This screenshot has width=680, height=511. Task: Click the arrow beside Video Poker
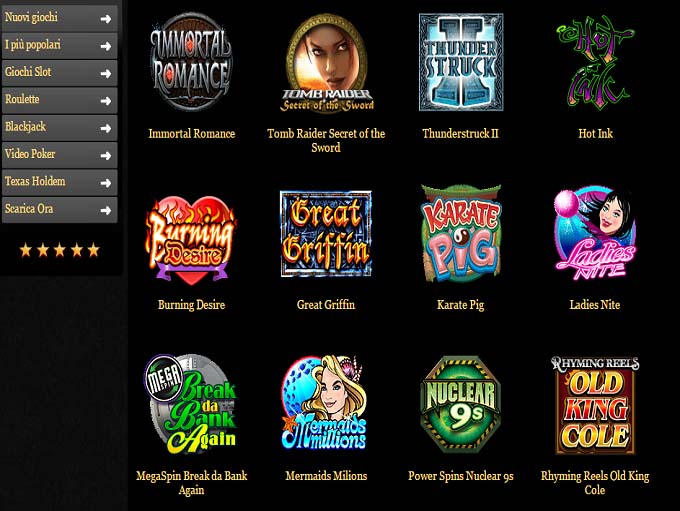click(x=105, y=156)
